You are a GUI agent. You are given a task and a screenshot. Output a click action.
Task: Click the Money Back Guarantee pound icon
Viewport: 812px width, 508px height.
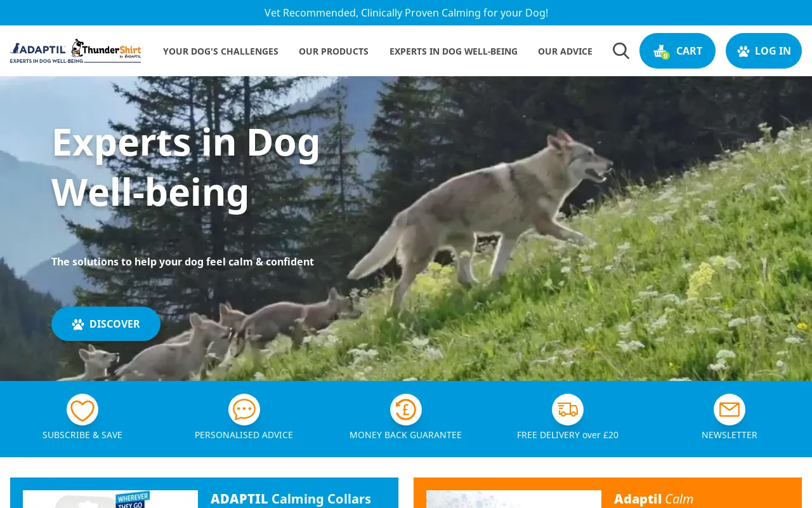coord(406,410)
